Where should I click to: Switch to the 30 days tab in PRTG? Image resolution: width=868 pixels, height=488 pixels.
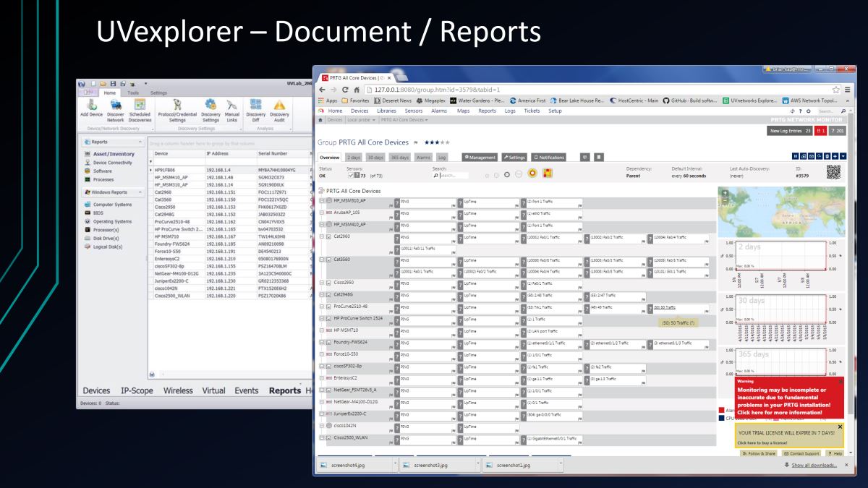(x=375, y=157)
